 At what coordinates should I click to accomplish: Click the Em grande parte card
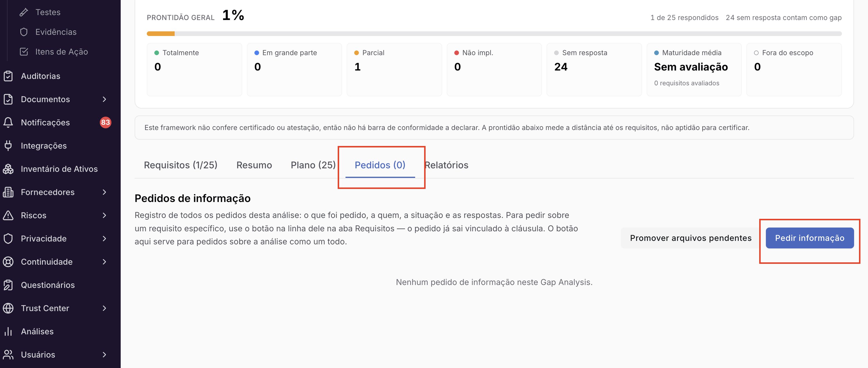pyautogui.click(x=294, y=69)
